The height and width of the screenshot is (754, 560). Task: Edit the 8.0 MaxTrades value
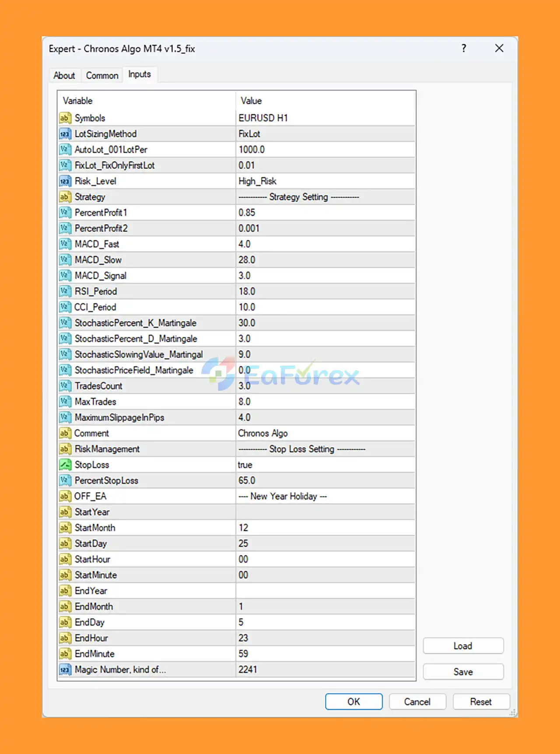click(325, 402)
